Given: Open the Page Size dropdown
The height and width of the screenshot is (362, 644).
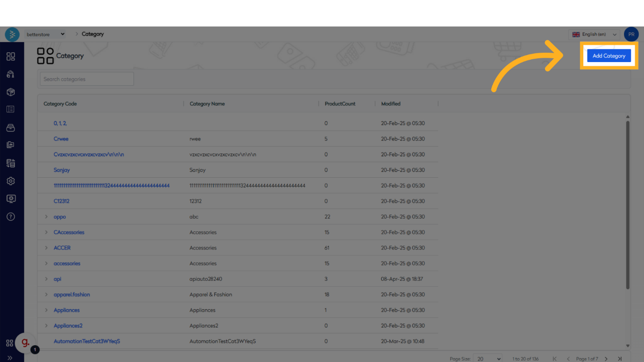Looking at the screenshot, I should [x=488, y=359].
